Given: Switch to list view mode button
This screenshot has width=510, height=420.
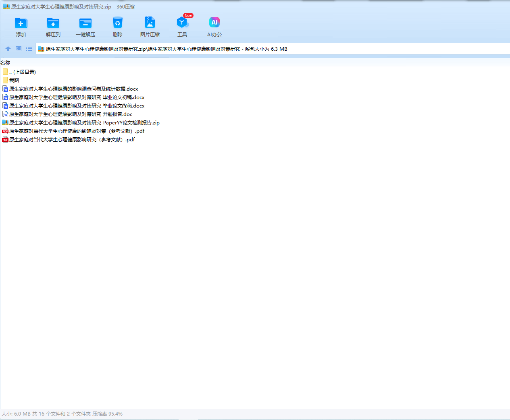Looking at the screenshot, I should coord(29,49).
